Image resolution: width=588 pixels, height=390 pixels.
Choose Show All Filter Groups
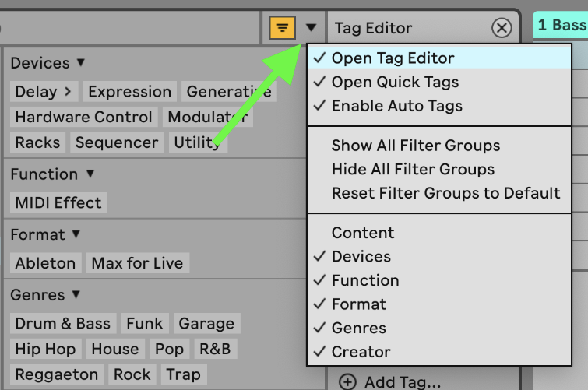(416, 146)
